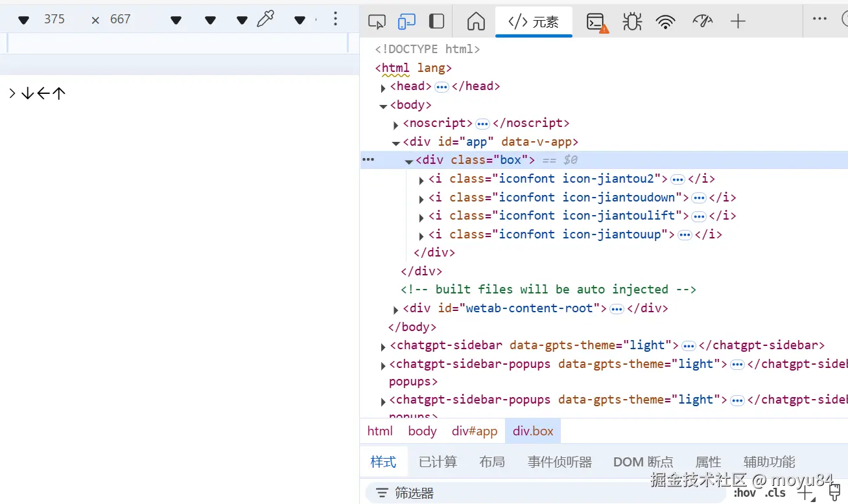Viewport: 848px width, 504px height.
Task: Collapse the body node
Action: pyautogui.click(x=383, y=106)
